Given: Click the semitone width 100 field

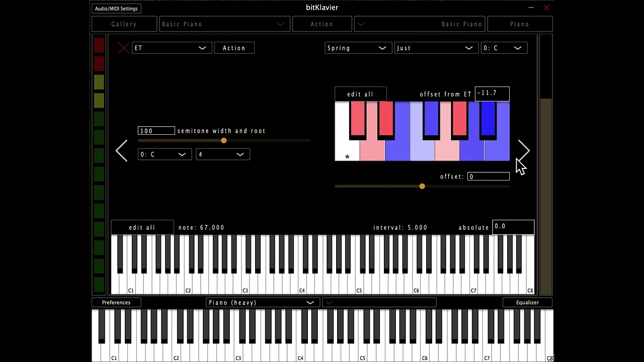Looking at the screenshot, I should 156,131.
